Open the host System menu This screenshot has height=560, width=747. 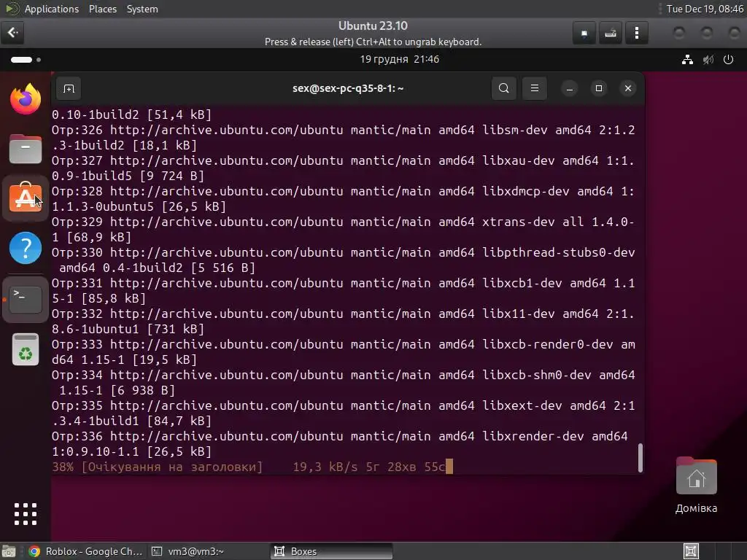(142, 9)
